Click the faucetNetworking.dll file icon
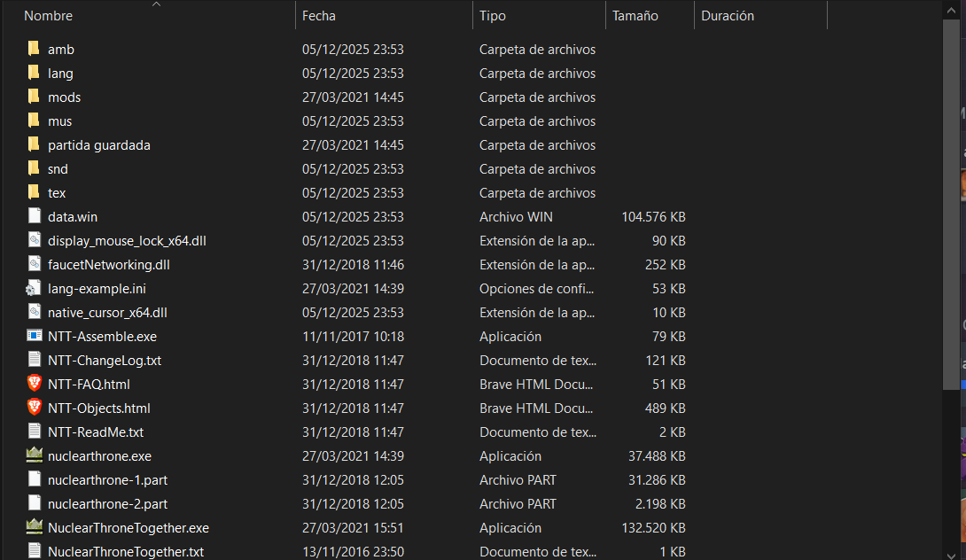The height and width of the screenshot is (560, 966). (35, 264)
